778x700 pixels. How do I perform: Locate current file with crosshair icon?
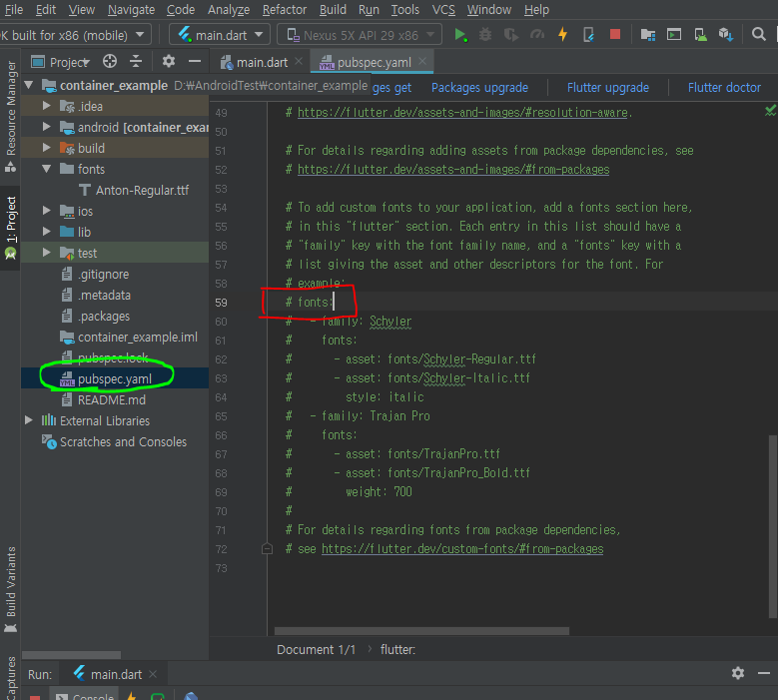pyautogui.click(x=110, y=62)
